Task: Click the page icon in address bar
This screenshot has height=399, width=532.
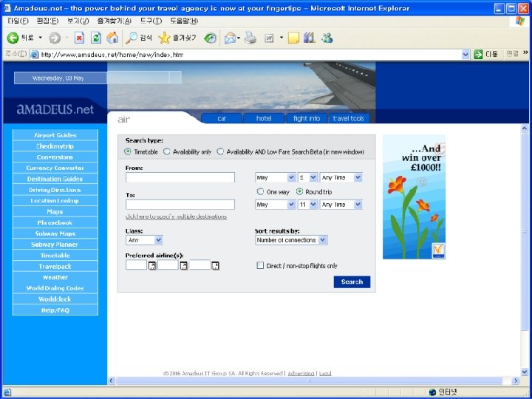Action: (34, 54)
